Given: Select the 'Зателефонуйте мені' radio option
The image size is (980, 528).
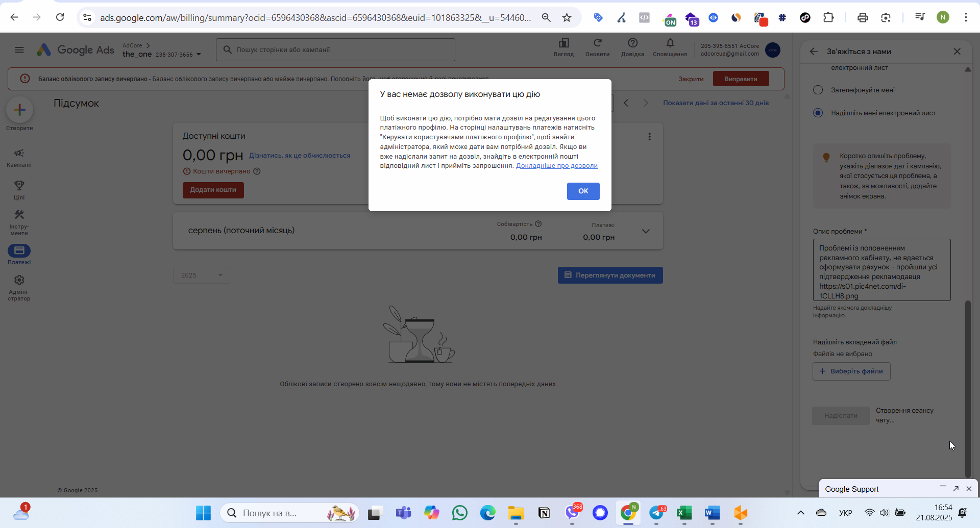Looking at the screenshot, I should 818,90.
